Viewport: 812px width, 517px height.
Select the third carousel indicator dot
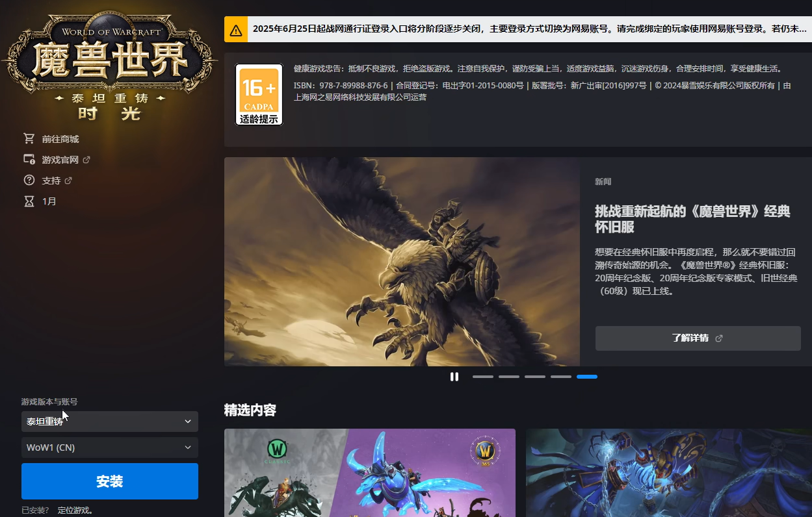point(534,377)
